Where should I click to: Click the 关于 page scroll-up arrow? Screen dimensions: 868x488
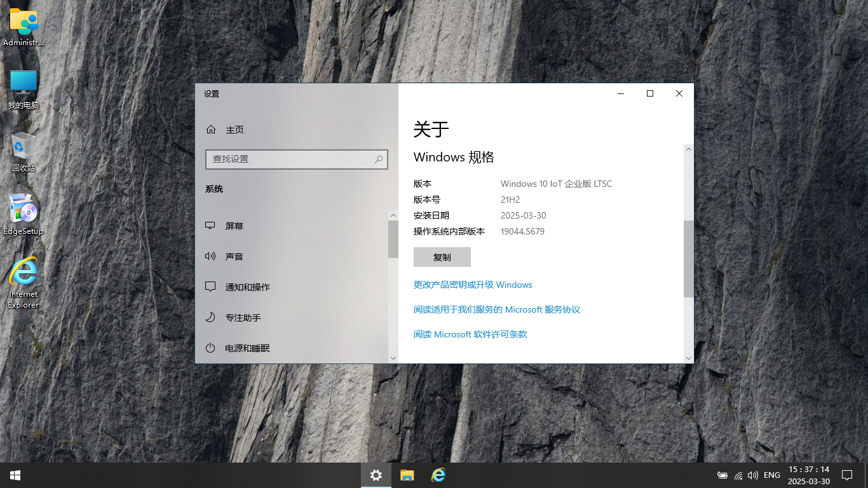pos(689,149)
